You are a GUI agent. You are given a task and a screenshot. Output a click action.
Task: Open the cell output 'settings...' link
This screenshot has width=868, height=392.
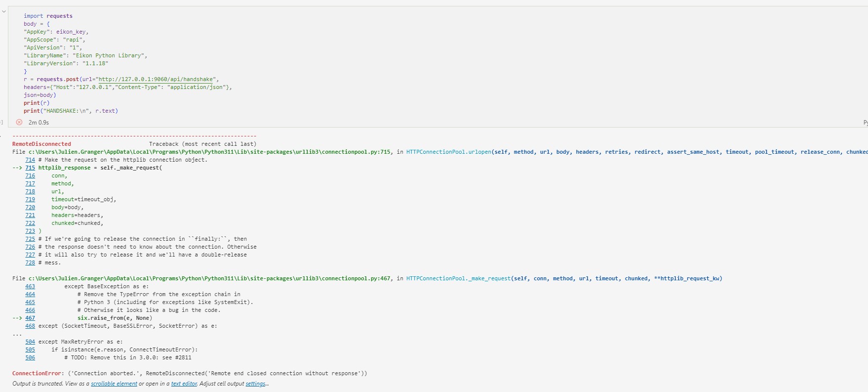click(257, 384)
